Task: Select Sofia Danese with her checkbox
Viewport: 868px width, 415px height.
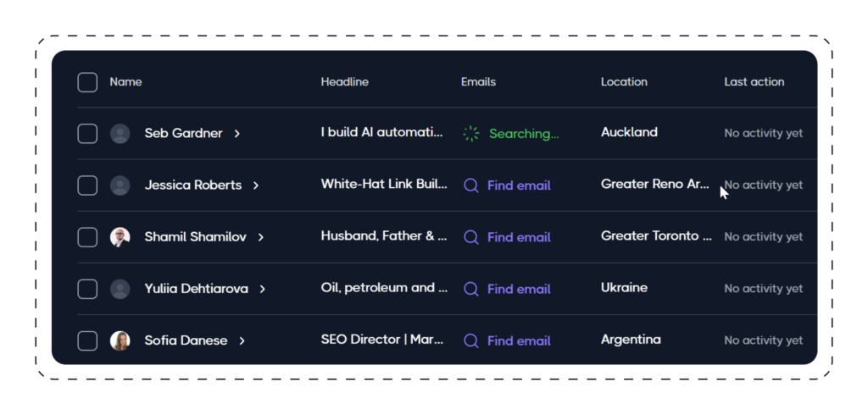Action: tap(87, 340)
